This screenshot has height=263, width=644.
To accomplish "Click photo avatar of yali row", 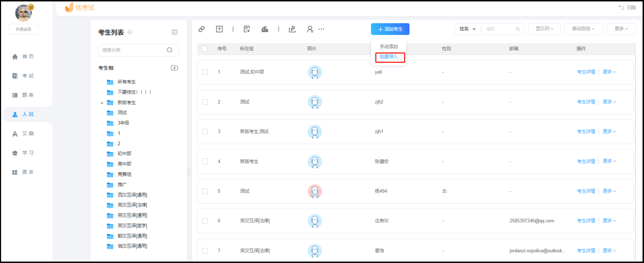I will (x=315, y=72).
